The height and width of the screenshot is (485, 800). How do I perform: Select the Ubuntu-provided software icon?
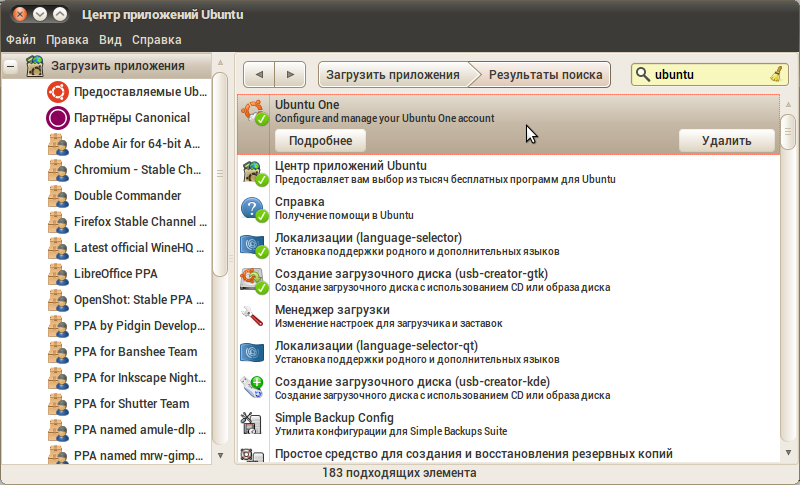tap(58, 92)
